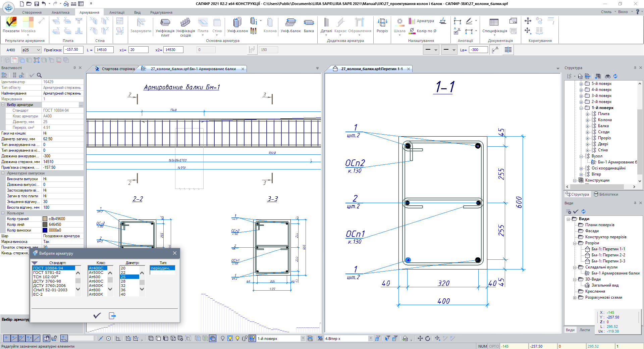Open the Специфікація table tool
The width and height of the screenshot is (644, 349).
494,23
